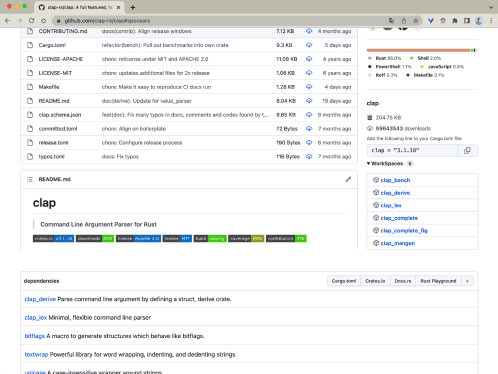Open the clap_mangen workspace
This screenshot has width=498, height=374.
pos(398,243)
